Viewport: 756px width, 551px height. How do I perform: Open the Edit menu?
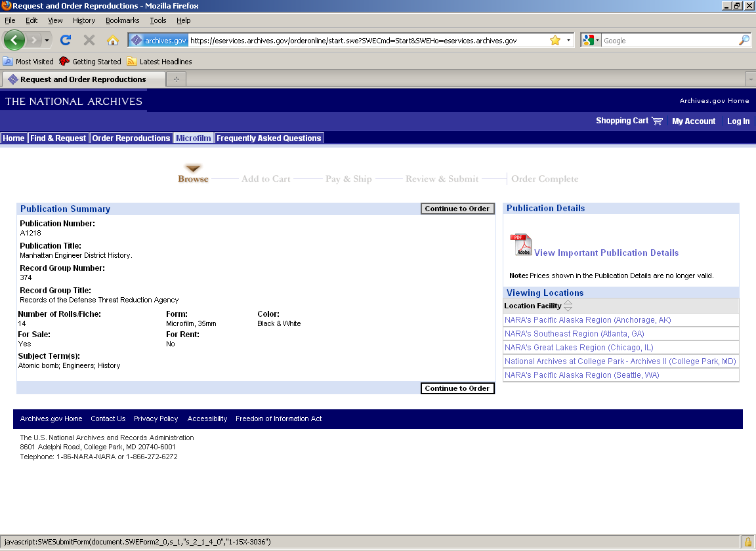point(31,20)
